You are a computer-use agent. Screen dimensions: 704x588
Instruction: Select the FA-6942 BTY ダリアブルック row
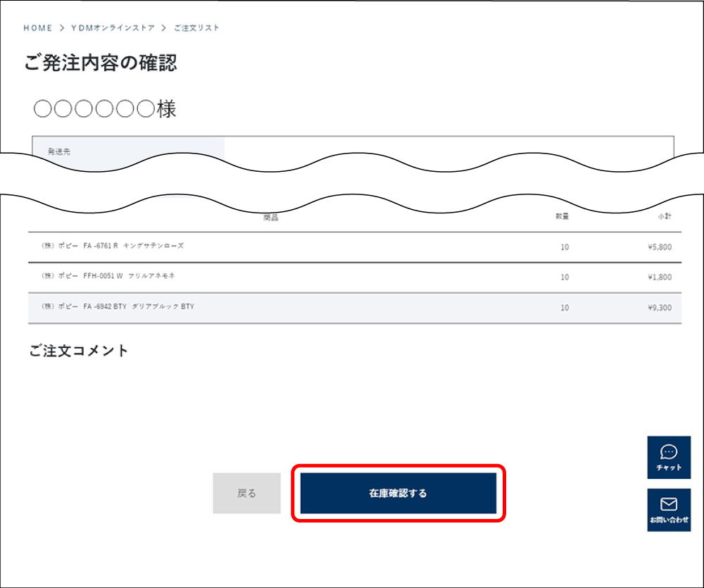click(x=355, y=307)
